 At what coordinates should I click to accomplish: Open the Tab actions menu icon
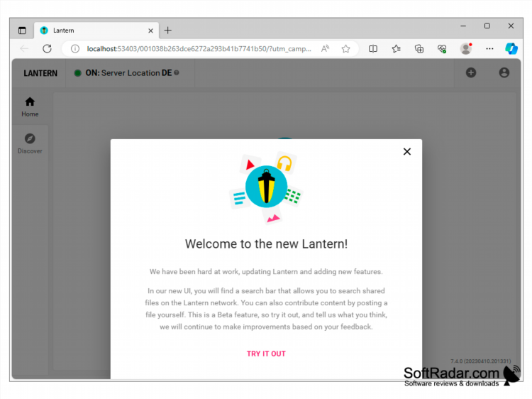22,31
